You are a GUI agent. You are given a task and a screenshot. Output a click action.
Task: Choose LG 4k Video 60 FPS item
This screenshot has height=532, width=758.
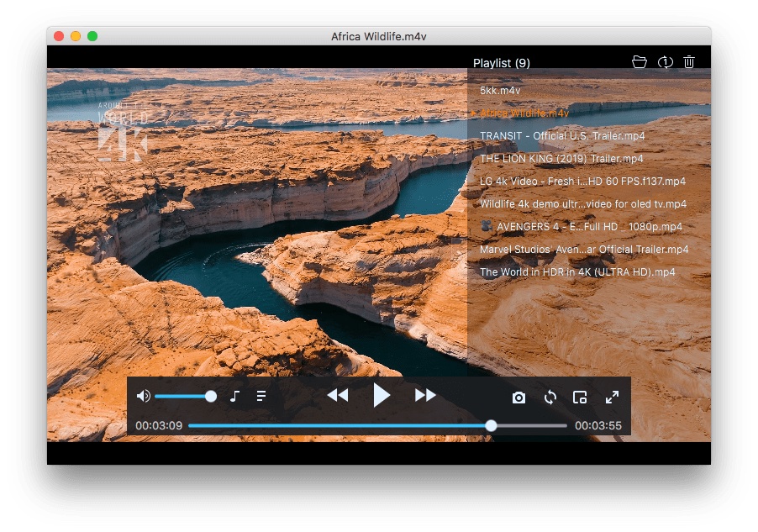pyautogui.click(x=582, y=182)
